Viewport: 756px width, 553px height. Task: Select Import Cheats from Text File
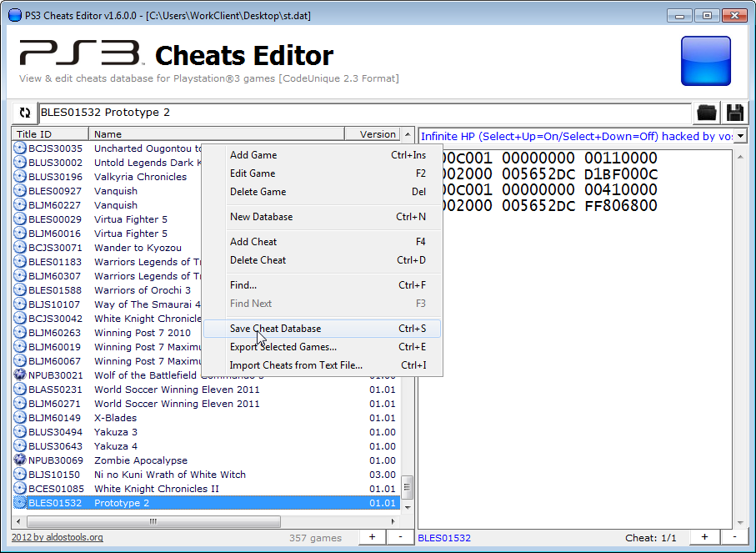pyautogui.click(x=296, y=365)
